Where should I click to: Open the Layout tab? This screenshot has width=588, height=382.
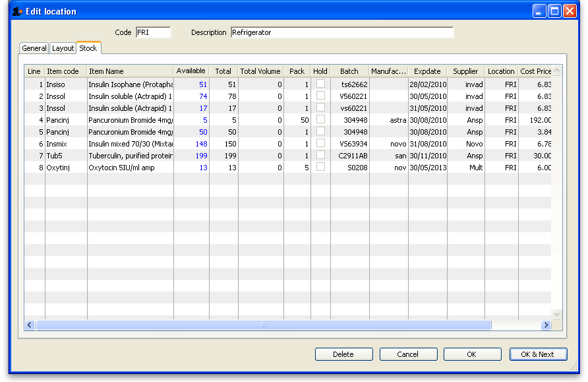(63, 48)
